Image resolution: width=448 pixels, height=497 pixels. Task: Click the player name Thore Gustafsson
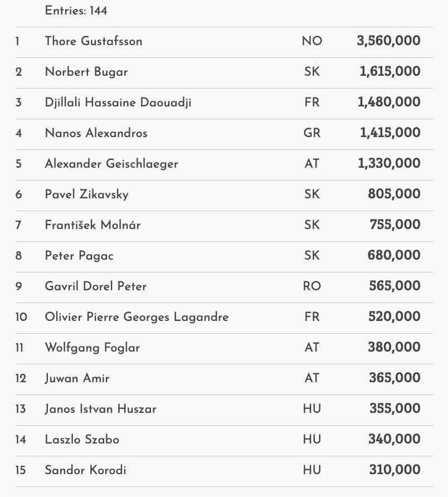94,41
